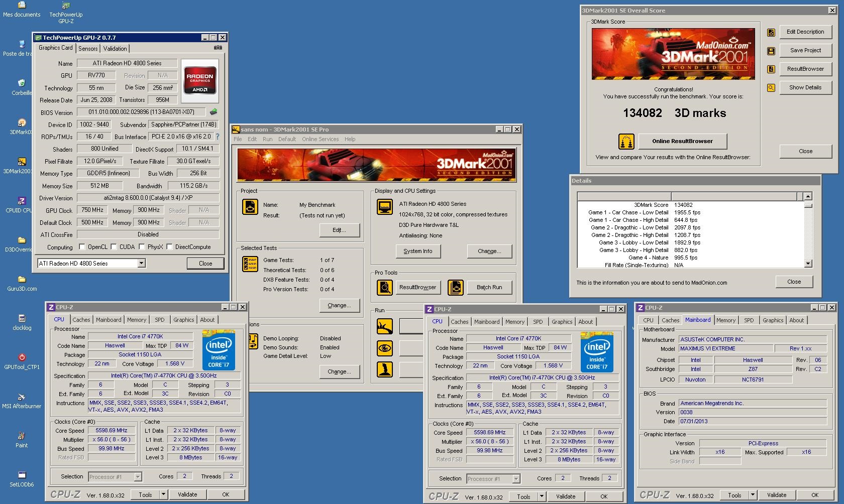Click the first Run icon with the dragon silhouette

385,326
